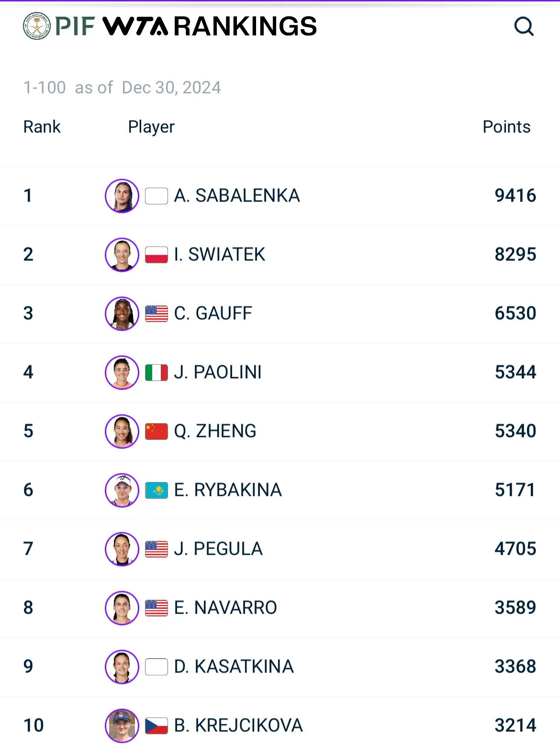The height and width of the screenshot is (751, 560).
Task: Click Krejcikova's player photo
Action: 122,726
